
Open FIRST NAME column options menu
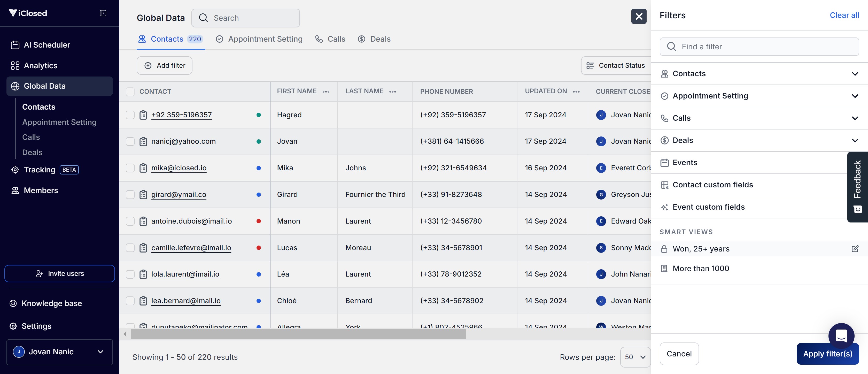[x=326, y=91]
